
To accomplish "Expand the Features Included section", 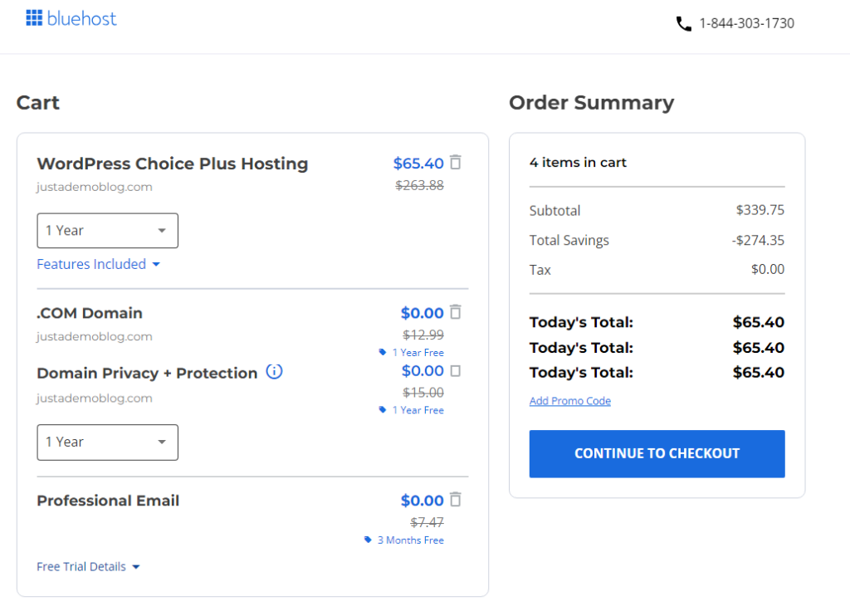I will click(99, 264).
